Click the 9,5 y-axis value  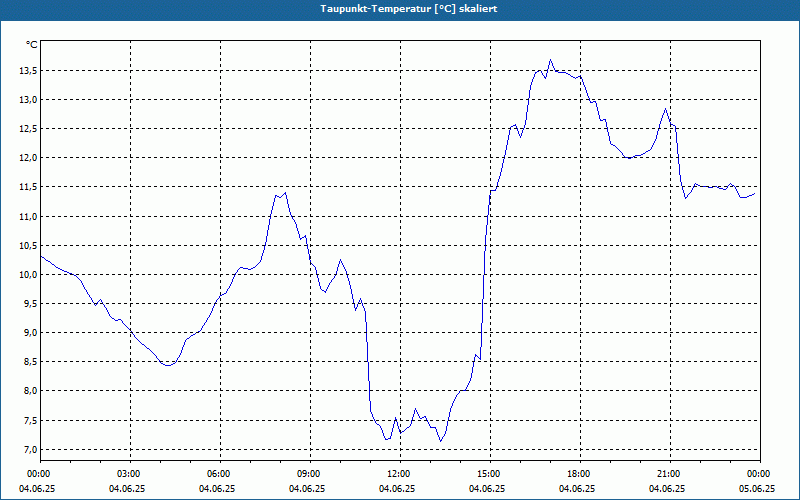(x=30, y=304)
